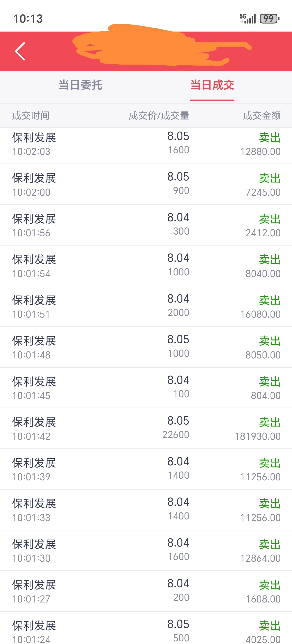Open the 22600-share trade worth 181930.00

click(146, 429)
